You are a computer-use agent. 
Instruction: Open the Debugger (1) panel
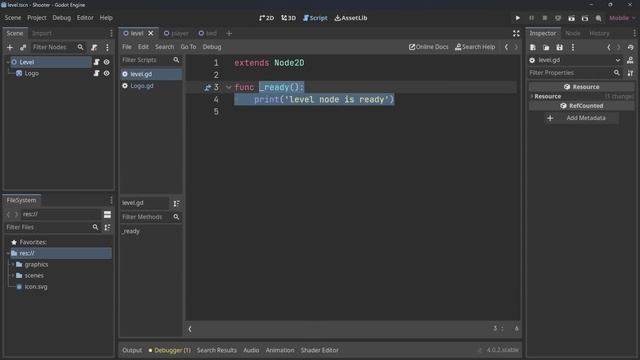tap(169, 350)
